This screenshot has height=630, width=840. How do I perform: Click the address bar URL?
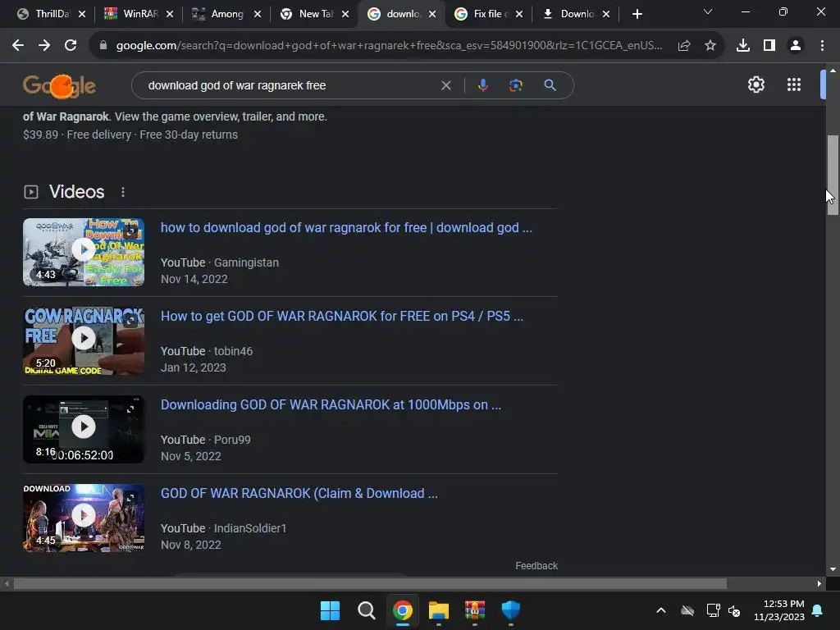[x=389, y=46]
